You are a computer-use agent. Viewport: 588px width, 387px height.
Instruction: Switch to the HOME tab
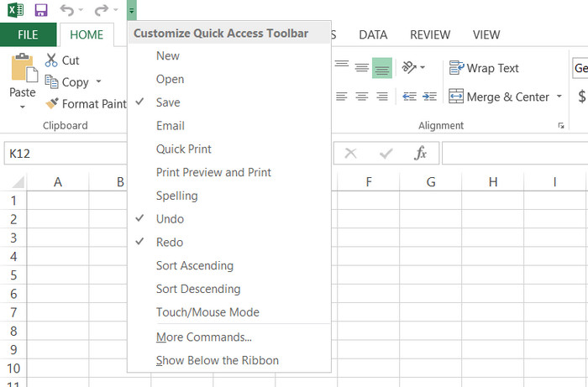tap(87, 34)
